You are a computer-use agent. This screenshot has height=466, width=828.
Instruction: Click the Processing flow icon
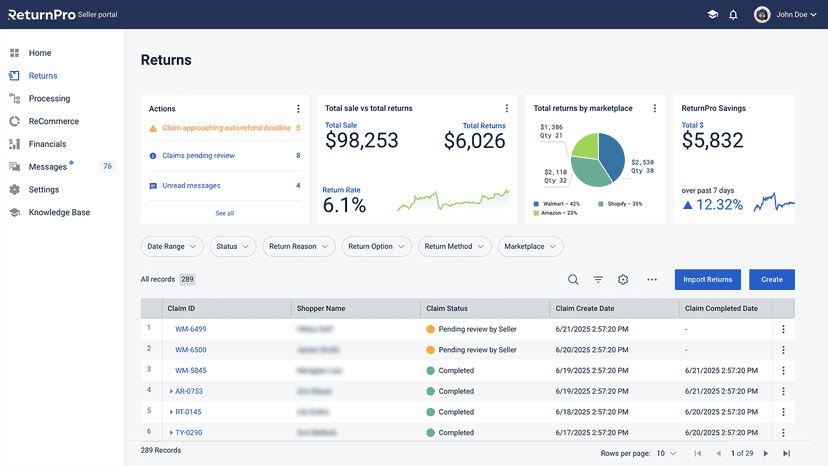14,98
